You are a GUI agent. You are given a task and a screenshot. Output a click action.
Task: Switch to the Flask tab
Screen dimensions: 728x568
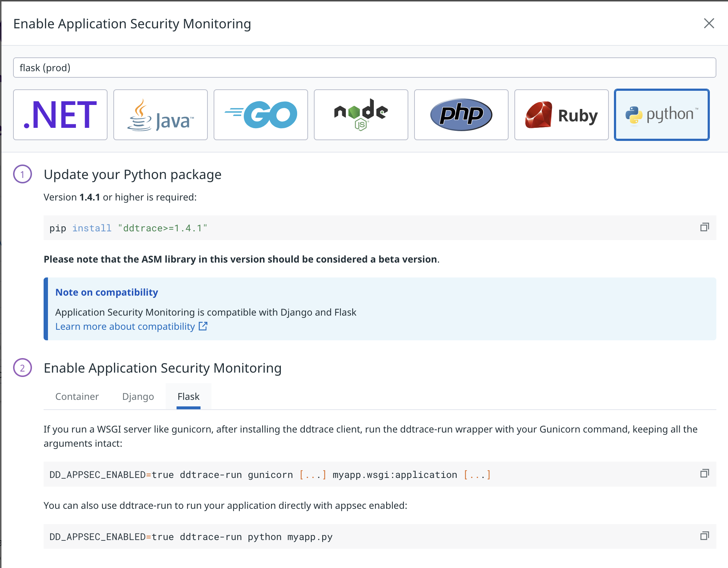coord(188,396)
